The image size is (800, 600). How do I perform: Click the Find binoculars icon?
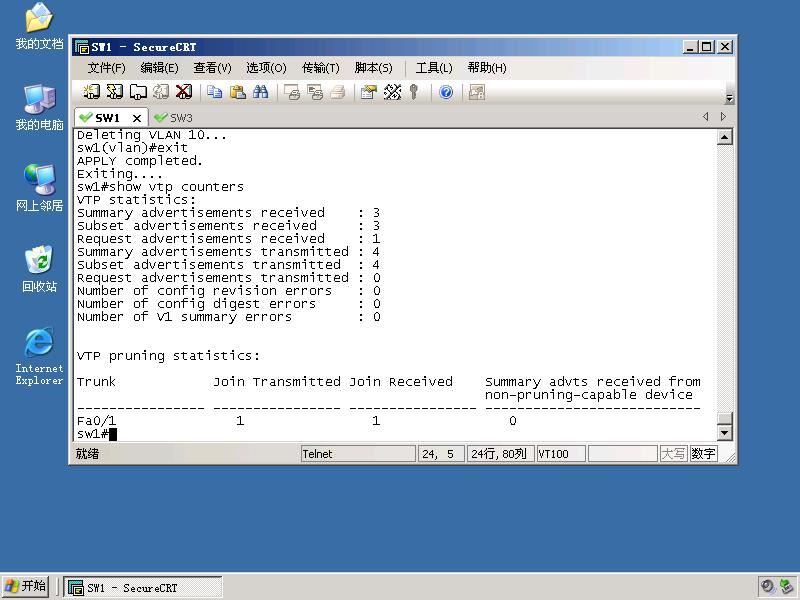coord(260,92)
